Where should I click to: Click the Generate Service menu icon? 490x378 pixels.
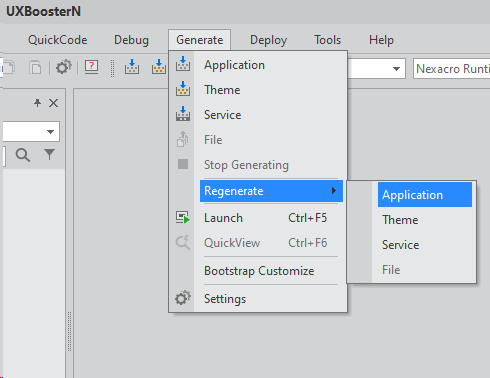(183, 113)
